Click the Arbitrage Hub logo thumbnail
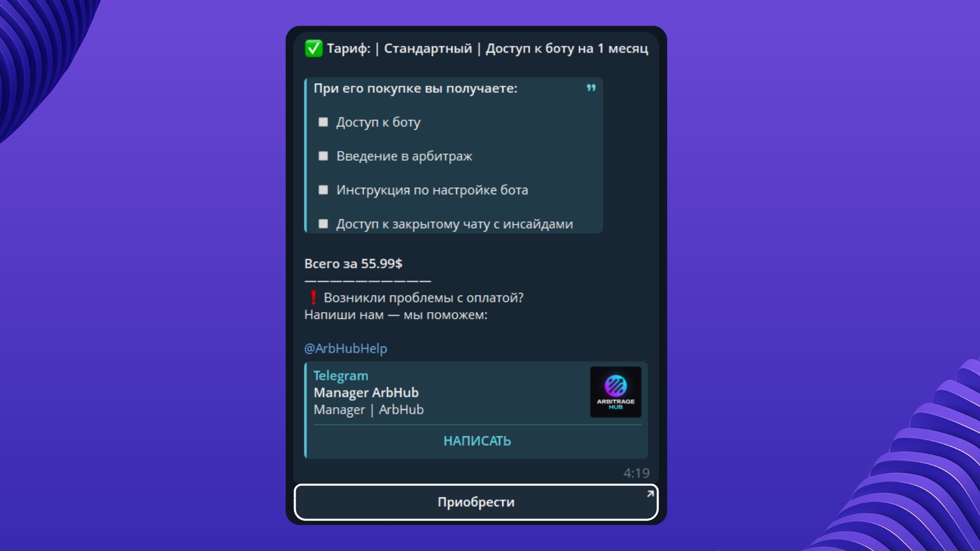 coord(616,392)
